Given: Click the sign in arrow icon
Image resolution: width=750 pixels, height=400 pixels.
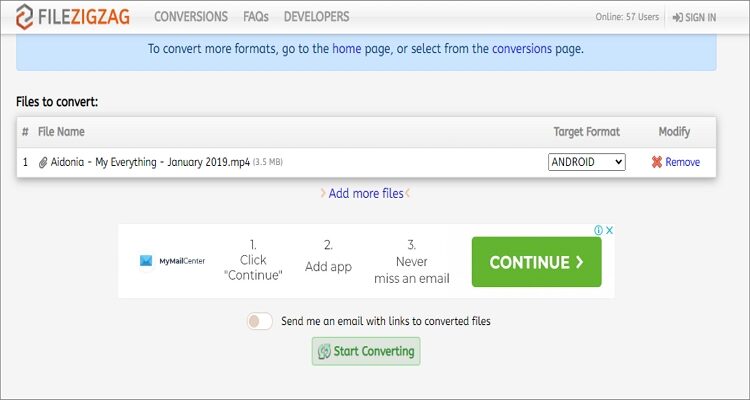Looking at the screenshot, I should [x=678, y=18].
